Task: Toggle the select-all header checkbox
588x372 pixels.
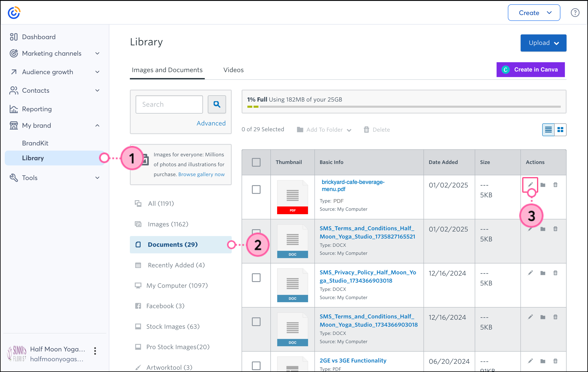Action: click(x=256, y=162)
